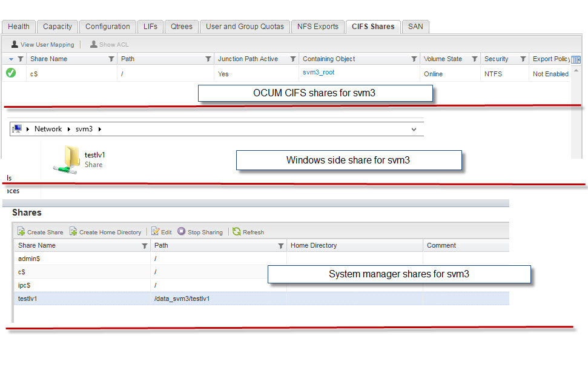Click the Create Share icon
The width and height of the screenshot is (588, 373).
[x=21, y=231]
